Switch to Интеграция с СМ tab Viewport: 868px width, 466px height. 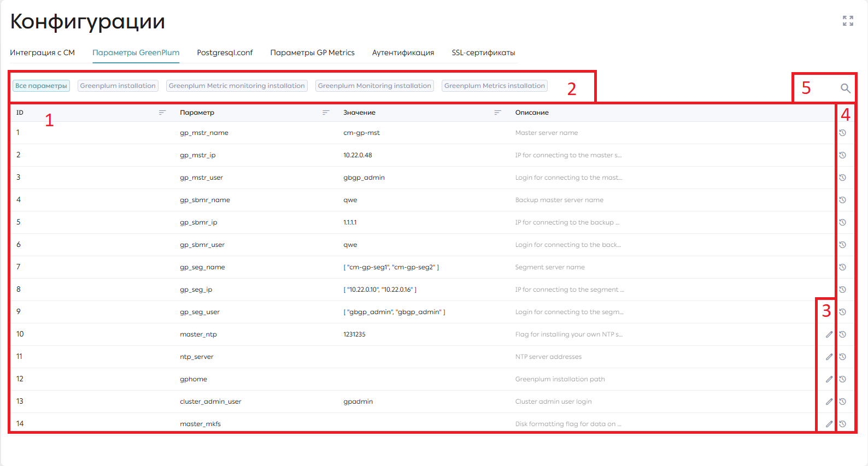[42, 53]
